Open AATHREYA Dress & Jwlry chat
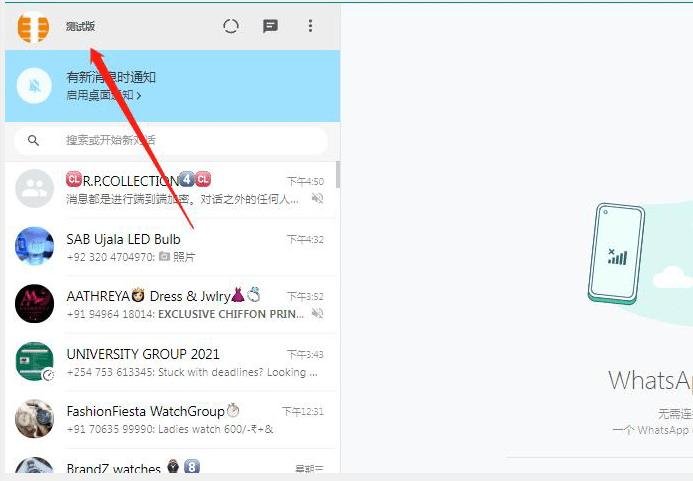This screenshot has height=481, width=693. point(172,304)
